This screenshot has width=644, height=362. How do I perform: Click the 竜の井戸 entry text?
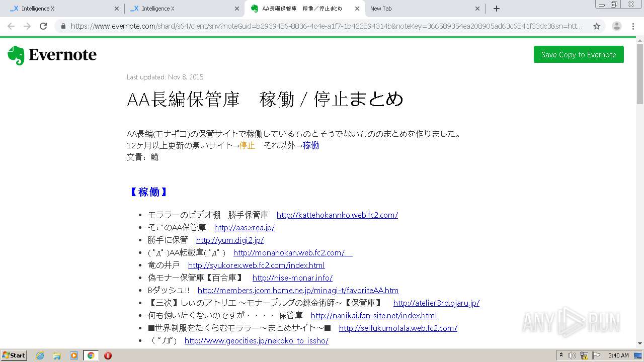point(164,265)
